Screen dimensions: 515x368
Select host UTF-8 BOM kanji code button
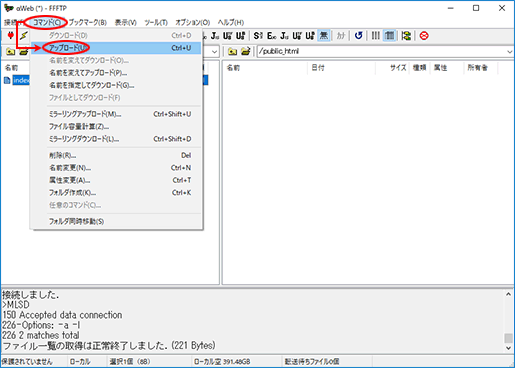(310, 35)
